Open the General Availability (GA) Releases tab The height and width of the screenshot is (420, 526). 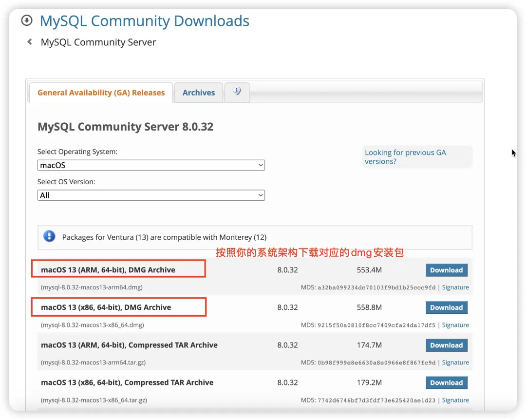101,93
